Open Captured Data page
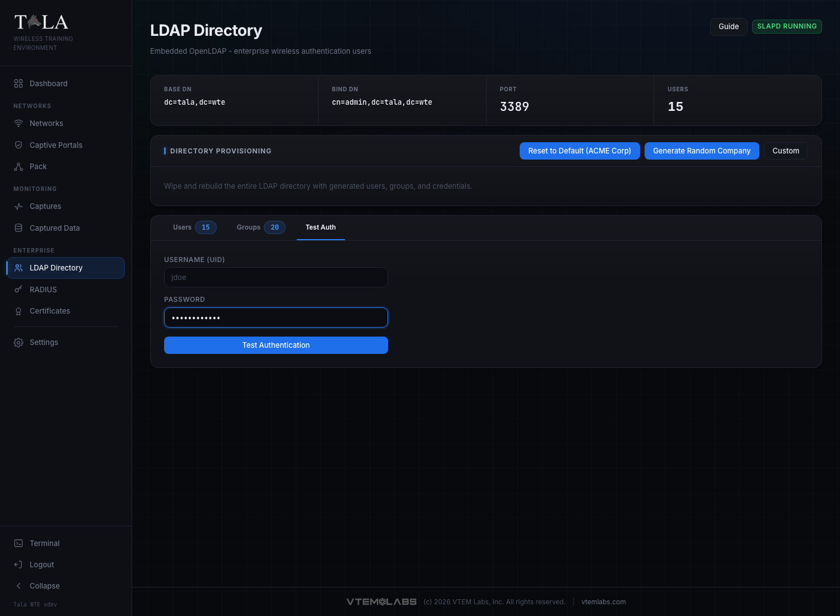 pos(66,228)
